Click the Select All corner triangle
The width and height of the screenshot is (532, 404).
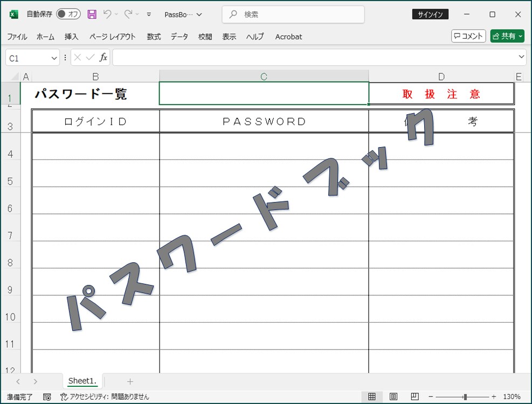(15, 76)
